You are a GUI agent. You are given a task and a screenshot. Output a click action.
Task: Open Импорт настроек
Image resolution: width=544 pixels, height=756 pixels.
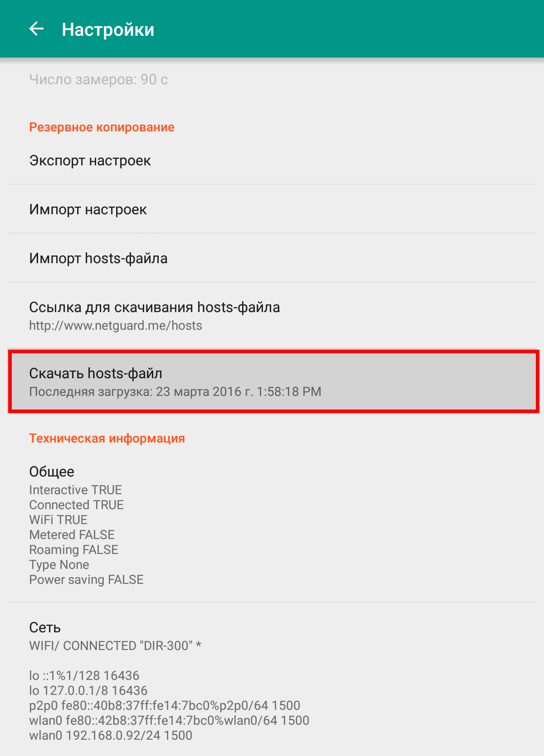click(x=272, y=209)
